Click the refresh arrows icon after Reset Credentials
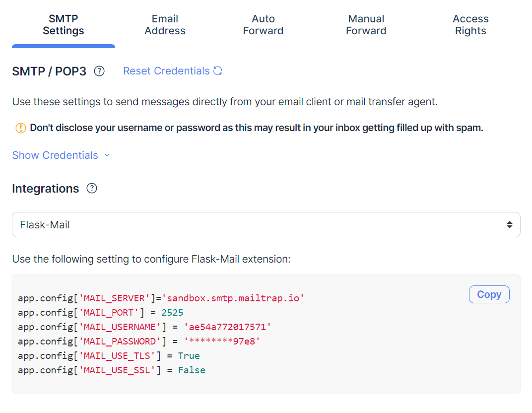Viewport: 532px width, 413px height. [218, 71]
